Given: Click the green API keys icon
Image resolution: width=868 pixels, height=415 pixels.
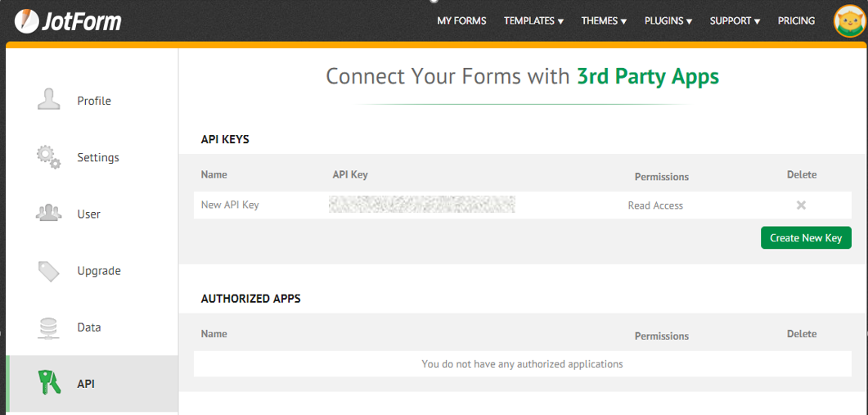Looking at the screenshot, I should tap(49, 383).
